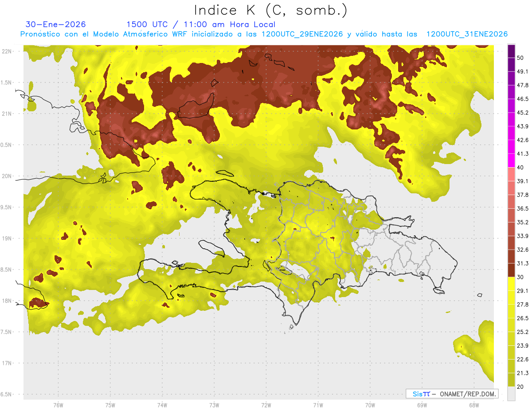Click the colorbar value '35.2'

tap(523, 222)
